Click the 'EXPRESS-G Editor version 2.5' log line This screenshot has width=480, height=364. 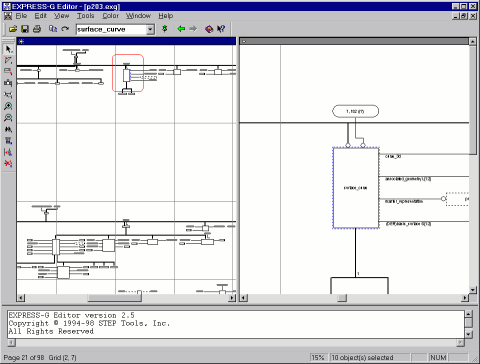[71, 315]
